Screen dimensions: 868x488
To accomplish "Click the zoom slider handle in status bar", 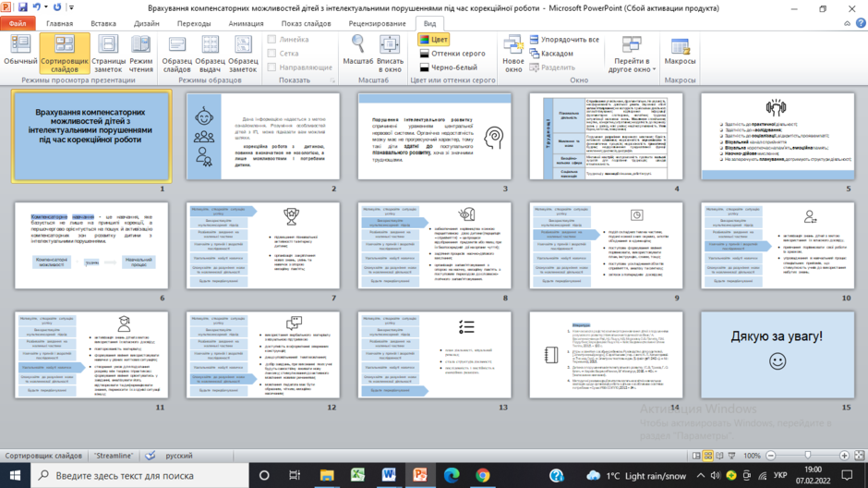I will (808, 456).
